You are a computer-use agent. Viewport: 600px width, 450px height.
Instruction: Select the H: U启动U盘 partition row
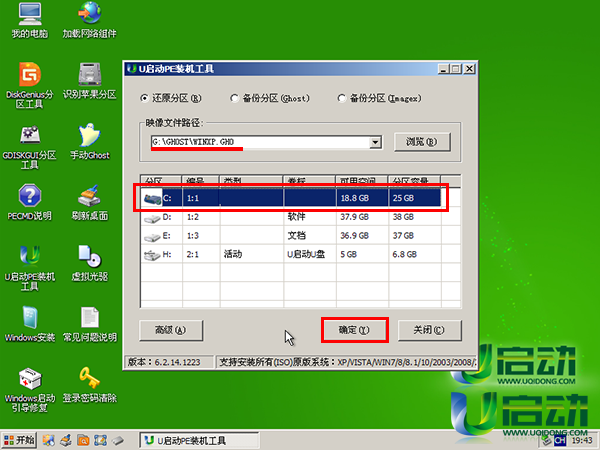coord(290,254)
